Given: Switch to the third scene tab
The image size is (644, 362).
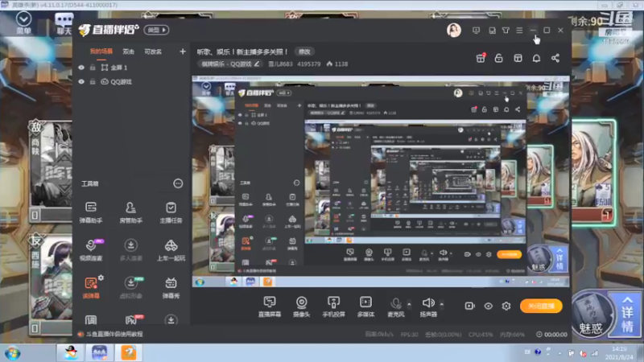Looking at the screenshot, I should pos(153,51).
